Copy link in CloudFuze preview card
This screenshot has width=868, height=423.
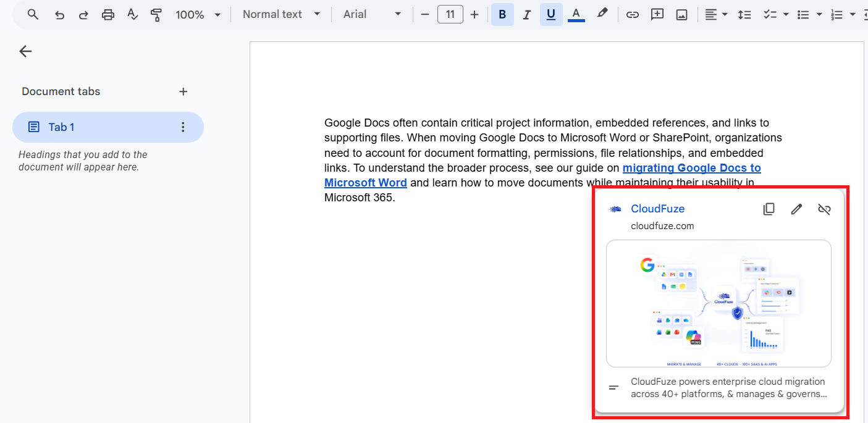(769, 209)
